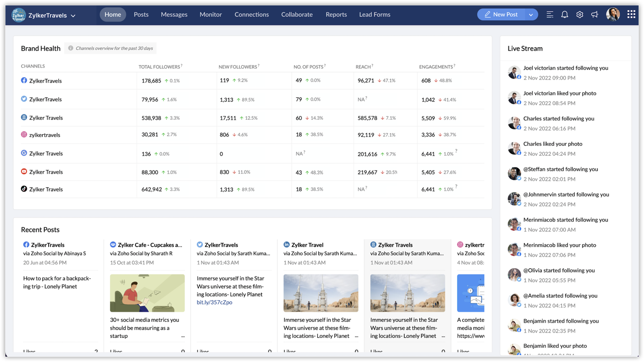Open the user profile avatar
644x362 pixels.
coord(613,15)
